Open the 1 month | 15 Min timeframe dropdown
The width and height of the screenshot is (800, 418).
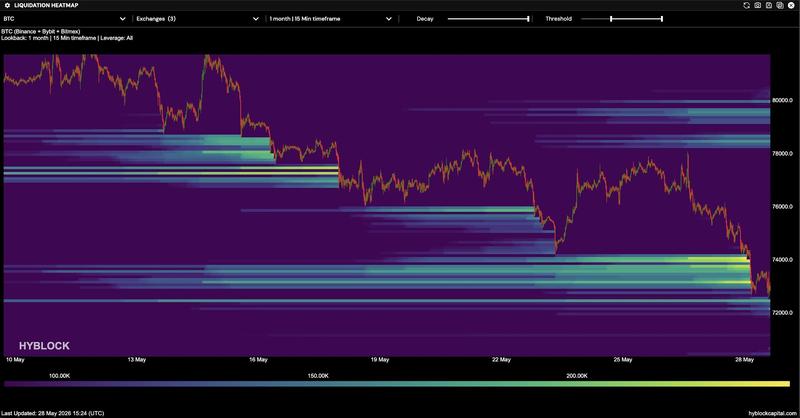[330, 19]
